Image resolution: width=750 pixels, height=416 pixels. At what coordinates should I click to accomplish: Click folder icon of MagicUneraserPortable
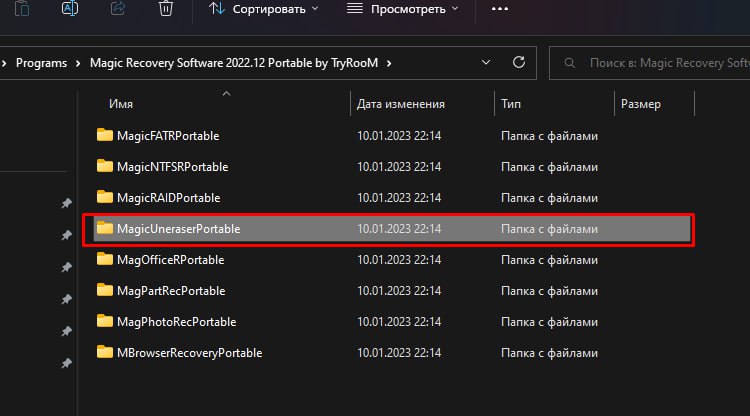pos(105,228)
